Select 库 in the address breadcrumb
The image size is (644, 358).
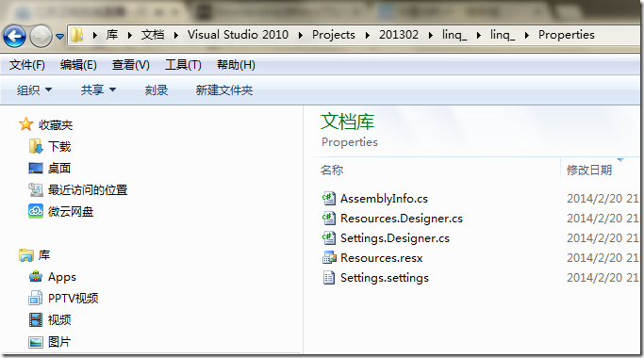112,35
